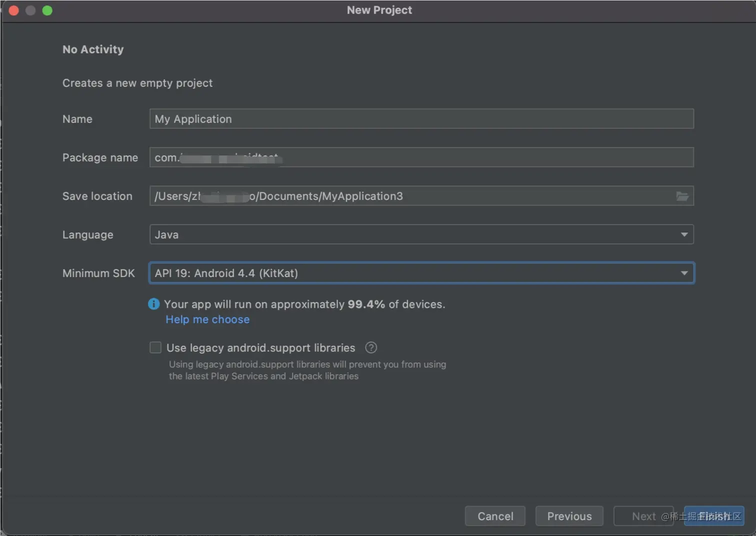Expand the Minimum SDK dropdown arrow
The height and width of the screenshot is (536, 756).
(x=684, y=273)
